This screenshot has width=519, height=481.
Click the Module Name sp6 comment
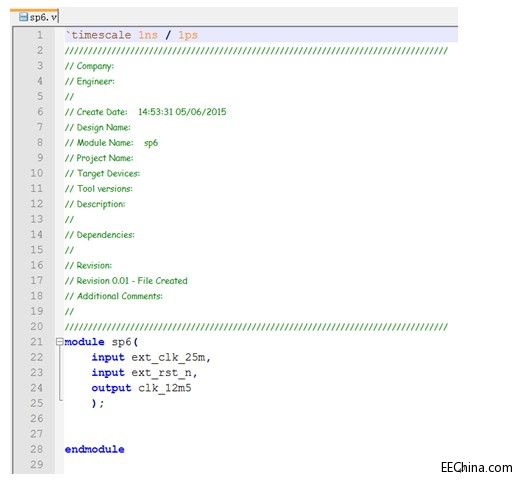[x=112, y=143]
